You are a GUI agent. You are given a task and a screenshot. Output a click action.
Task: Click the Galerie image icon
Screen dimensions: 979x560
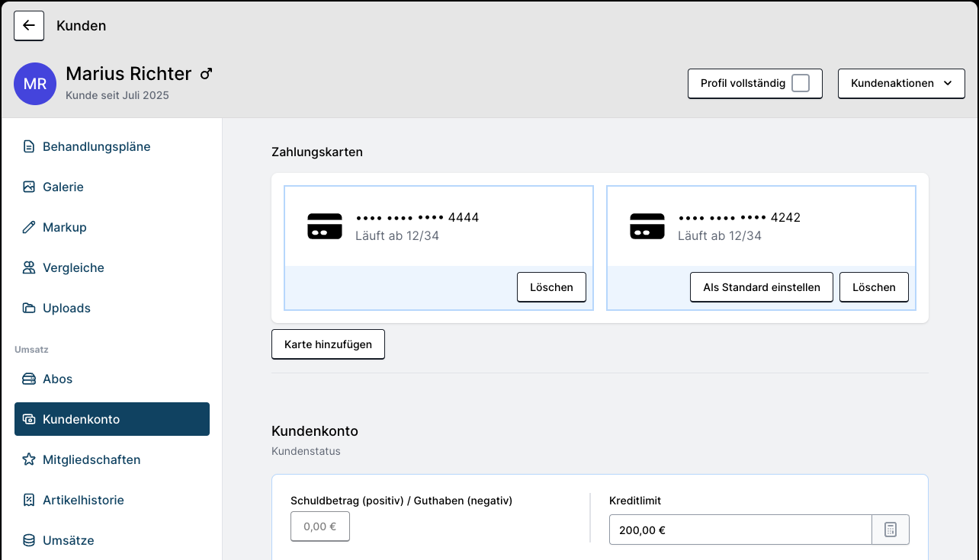point(29,187)
